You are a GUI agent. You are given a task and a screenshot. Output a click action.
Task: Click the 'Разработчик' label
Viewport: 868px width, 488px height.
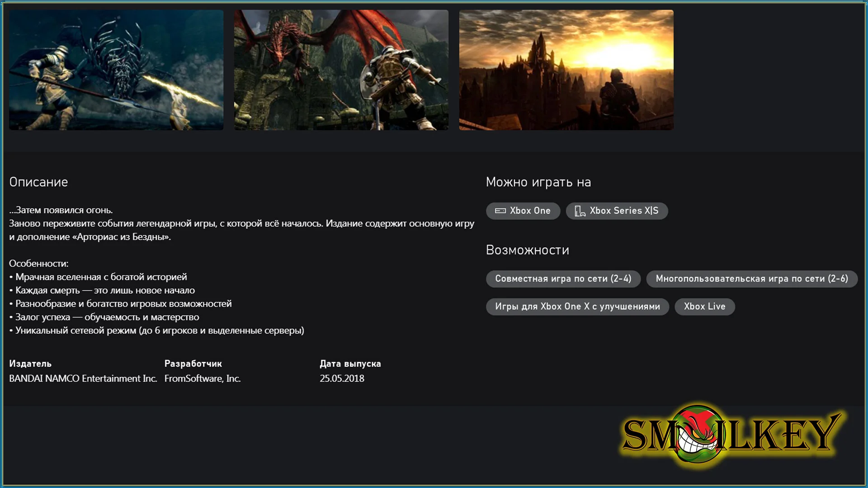[193, 364]
